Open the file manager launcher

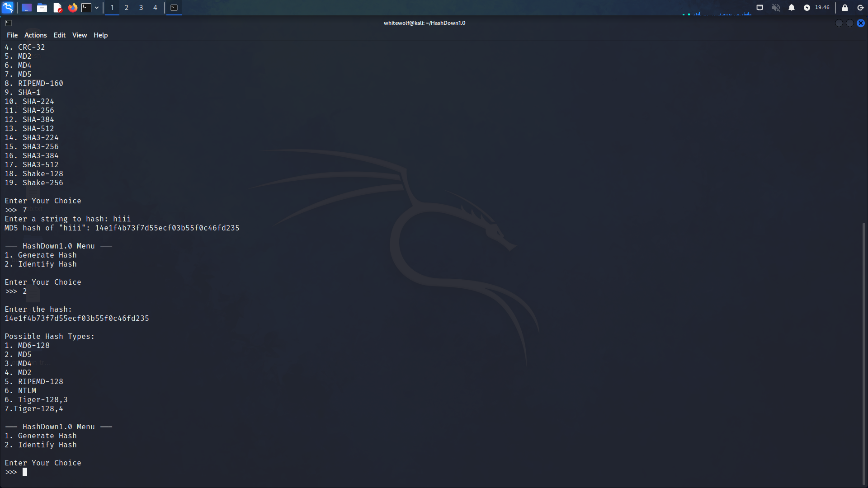click(42, 7)
